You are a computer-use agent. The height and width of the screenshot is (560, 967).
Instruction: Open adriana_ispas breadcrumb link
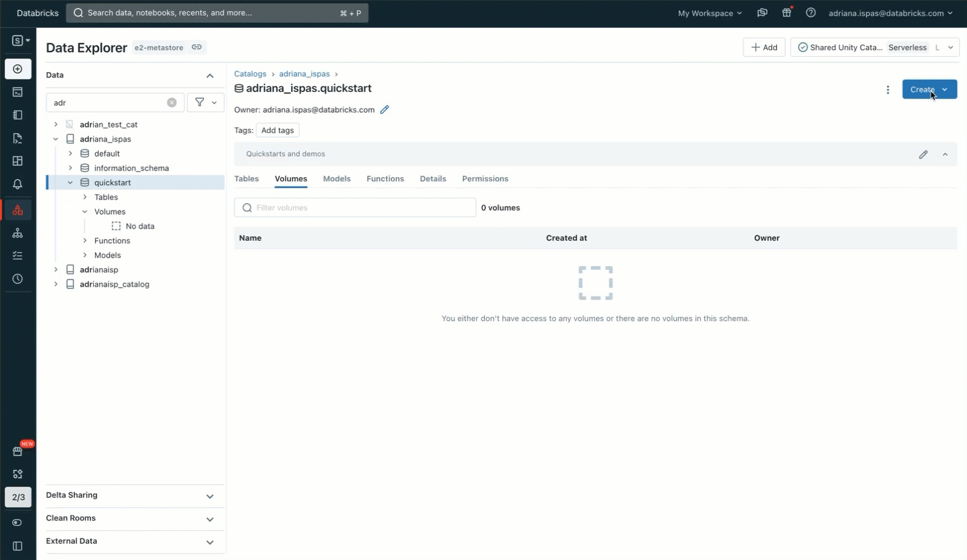[x=304, y=74]
